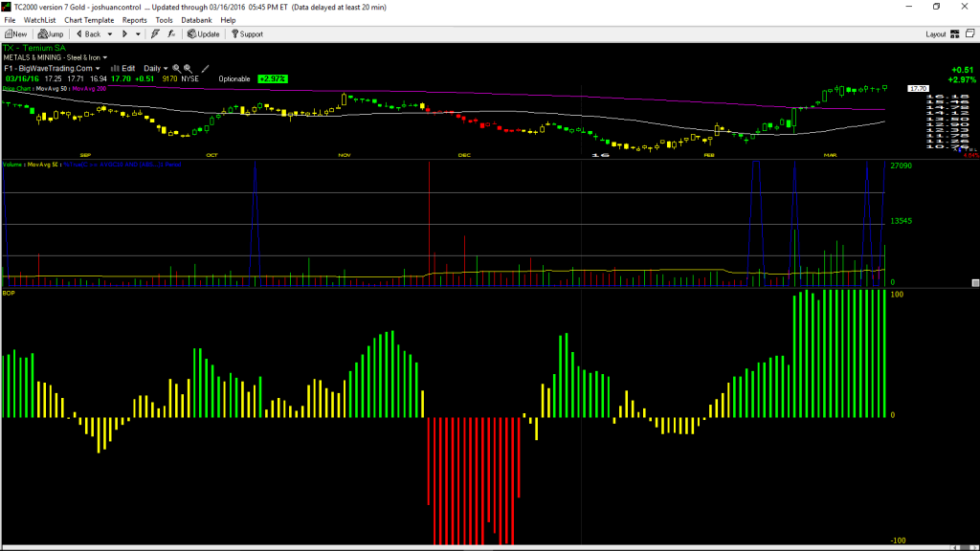The width and height of the screenshot is (980, 551).
Task: Click the TC2000 app icon in title bar
Action: 7,7
